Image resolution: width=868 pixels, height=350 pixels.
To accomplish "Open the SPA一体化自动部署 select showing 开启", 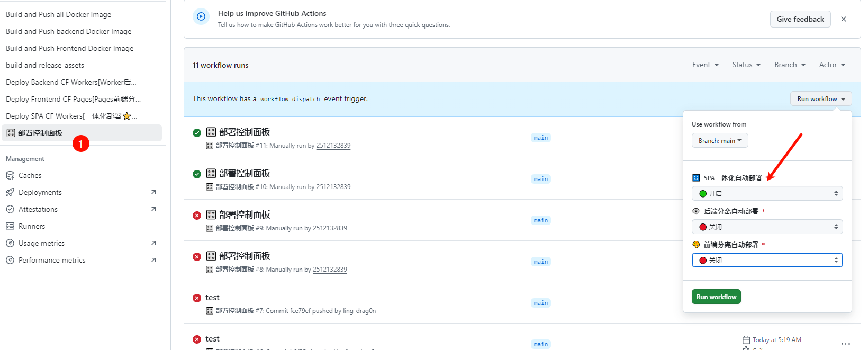I will pos(767,193).
